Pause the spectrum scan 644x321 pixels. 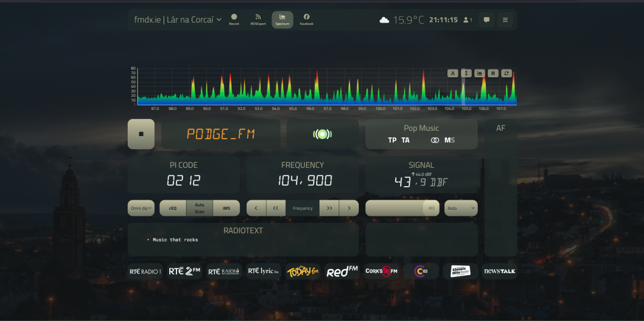pos(493,73)
